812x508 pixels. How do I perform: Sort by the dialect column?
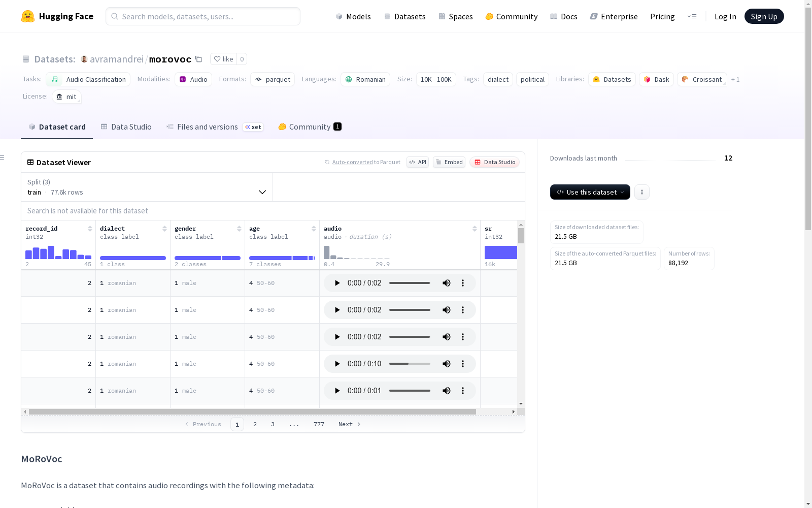click(164, 229)
